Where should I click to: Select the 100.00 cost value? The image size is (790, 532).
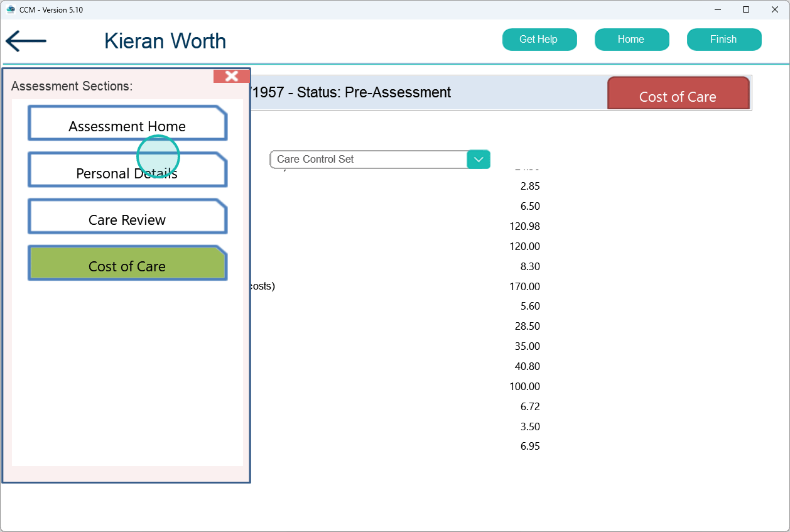pos(524,386)
